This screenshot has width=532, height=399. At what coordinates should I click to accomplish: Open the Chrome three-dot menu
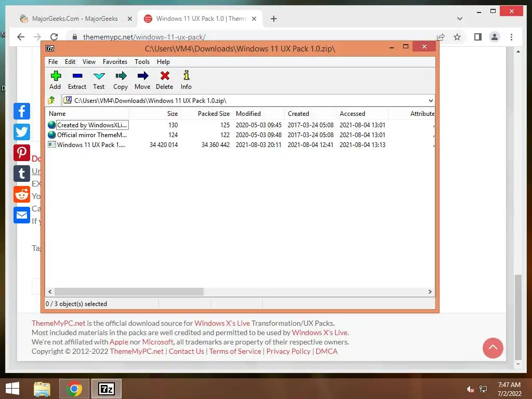511,37
